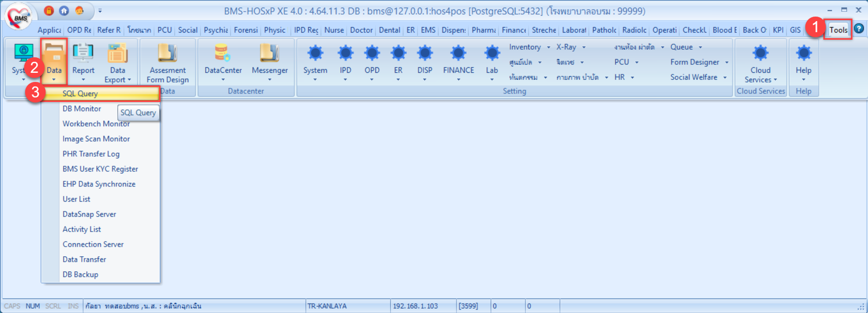Choose BMS User KYC Register
Image resolution: width=868 pixels, height=313 pixels.
click(x=101, y=169)
